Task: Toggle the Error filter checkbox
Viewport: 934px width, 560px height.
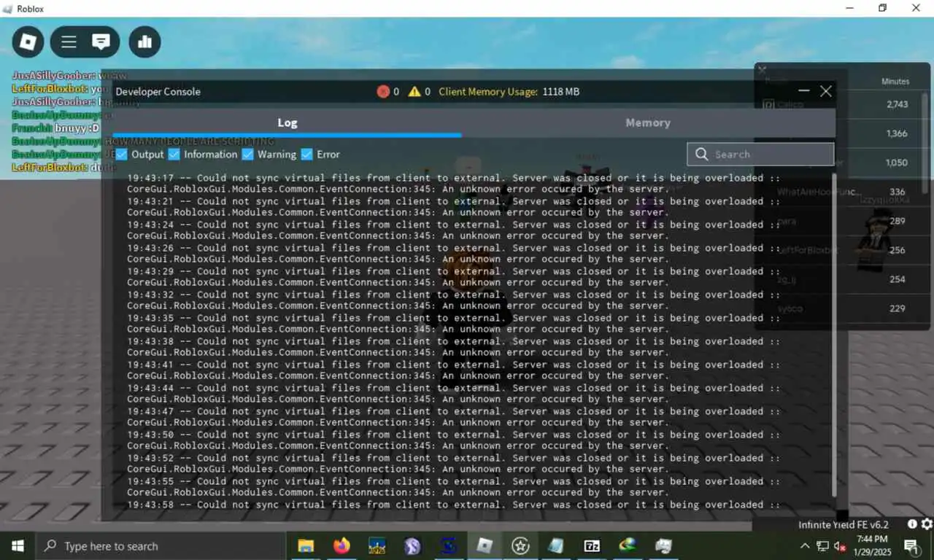Action: pos(307,155)
